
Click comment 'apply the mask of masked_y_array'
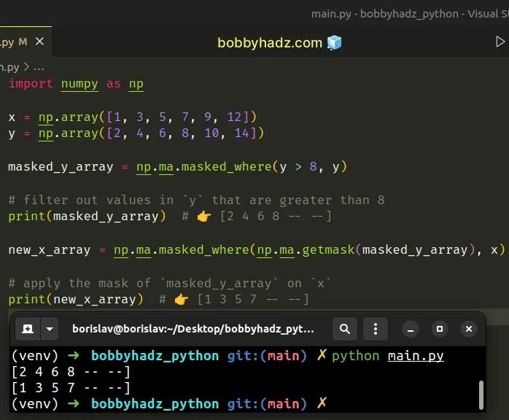pyautogui.click(x=169, y=284)
